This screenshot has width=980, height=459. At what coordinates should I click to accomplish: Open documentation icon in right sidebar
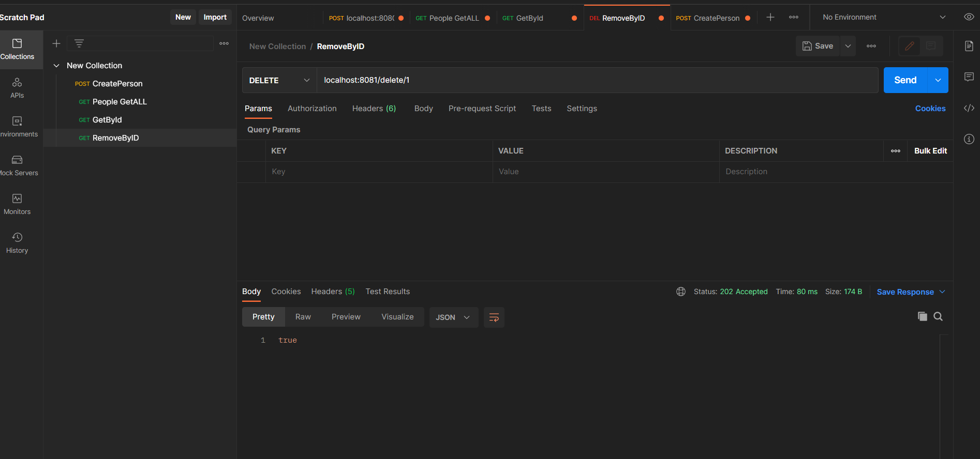[x=969, y=46]
